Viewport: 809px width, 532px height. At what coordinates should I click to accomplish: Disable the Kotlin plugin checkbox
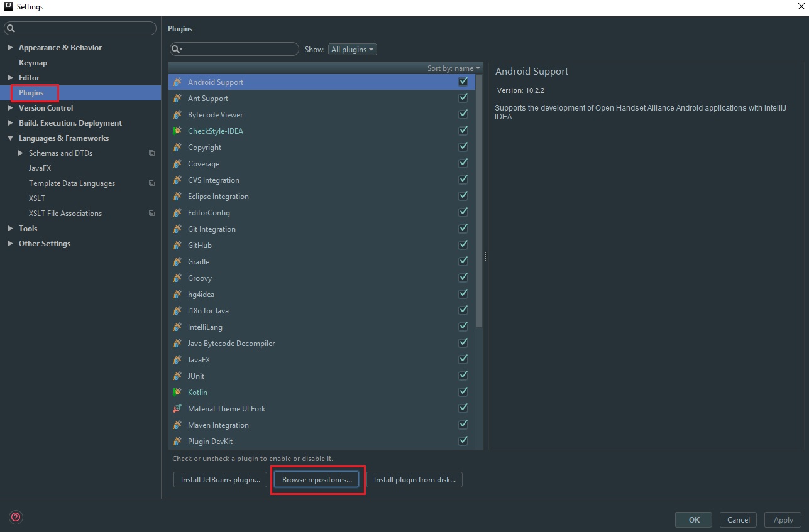click(x=463, y=392)
